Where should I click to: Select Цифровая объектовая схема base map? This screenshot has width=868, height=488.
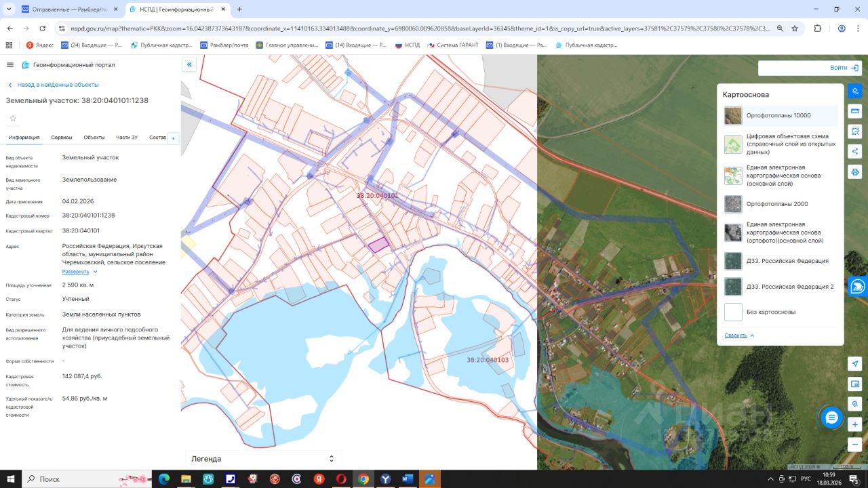[780, 144]
